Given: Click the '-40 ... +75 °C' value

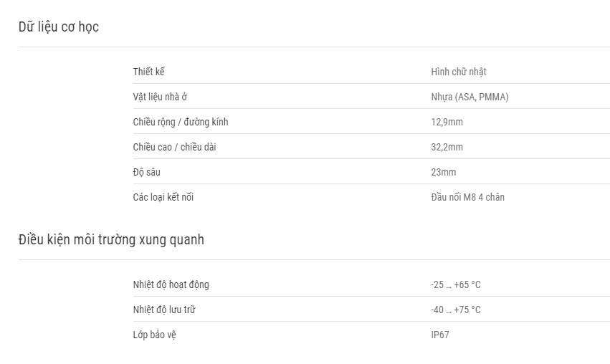Looking at the screenshot, I should 456,310.
